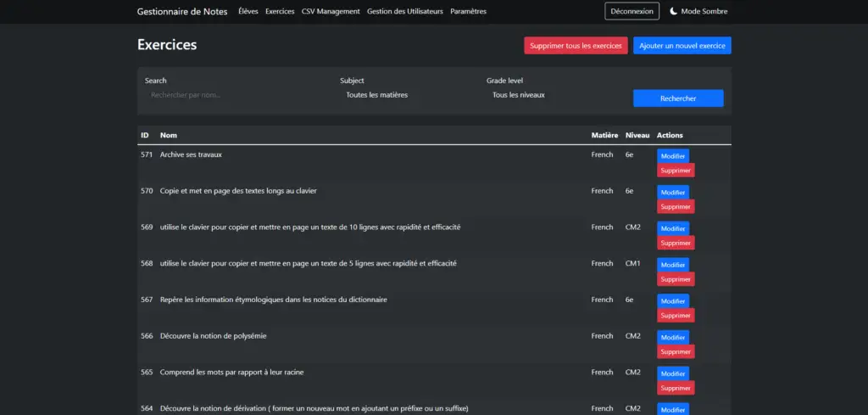Screen dimensions: 868x415
Task: Click Ajouter un nouvel exercice
Action: click(x=682, y=46)
